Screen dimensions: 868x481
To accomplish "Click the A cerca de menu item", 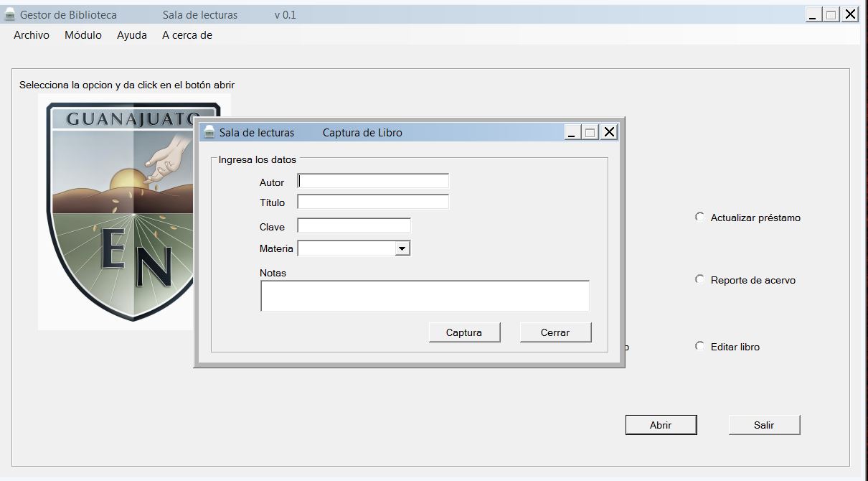I will [x=187, y=35].
